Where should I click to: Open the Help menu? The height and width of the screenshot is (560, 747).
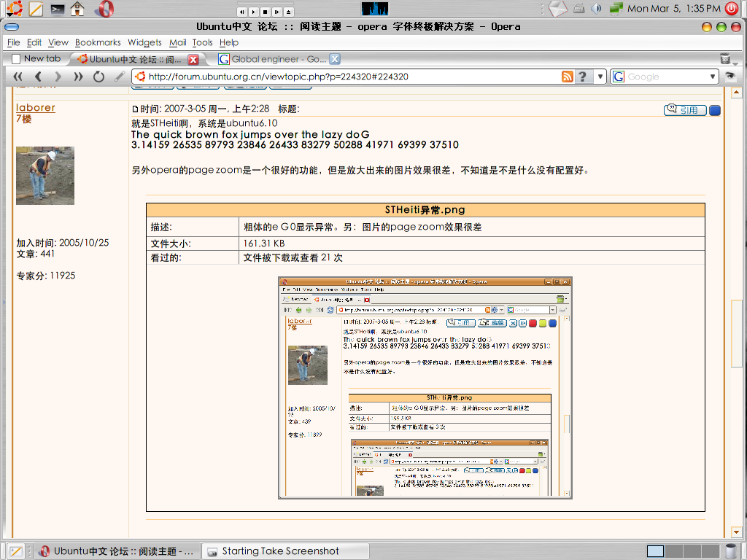[x=229, y=42]
